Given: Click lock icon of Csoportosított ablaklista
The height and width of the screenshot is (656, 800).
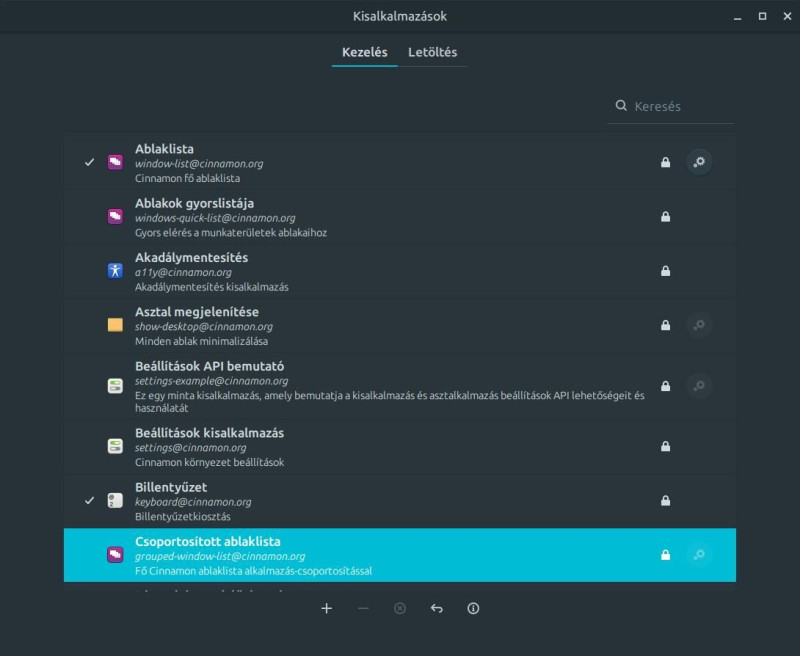Looking at the screenshot, I should click(x=665, y=554).
